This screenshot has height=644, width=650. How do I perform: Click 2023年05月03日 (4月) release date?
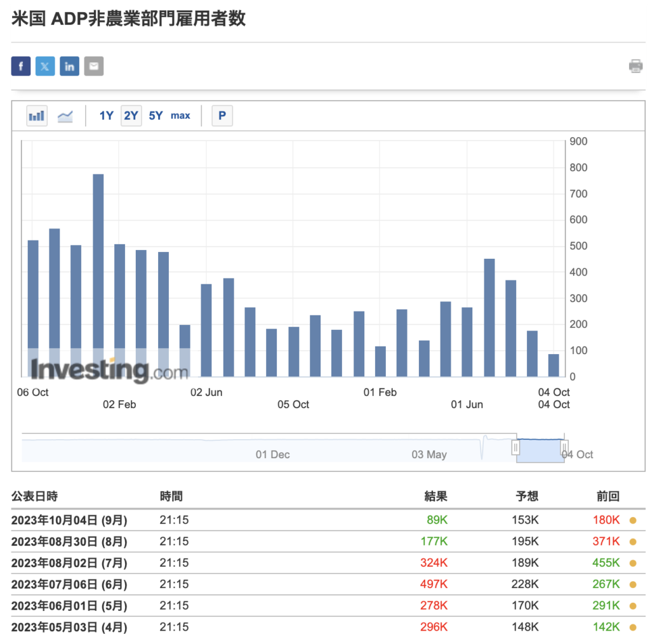(x=69, y=628)
